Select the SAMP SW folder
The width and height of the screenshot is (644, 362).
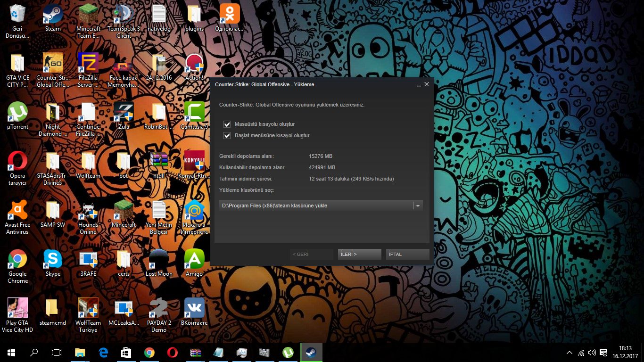pyautogui.click(x=53, y=214)
